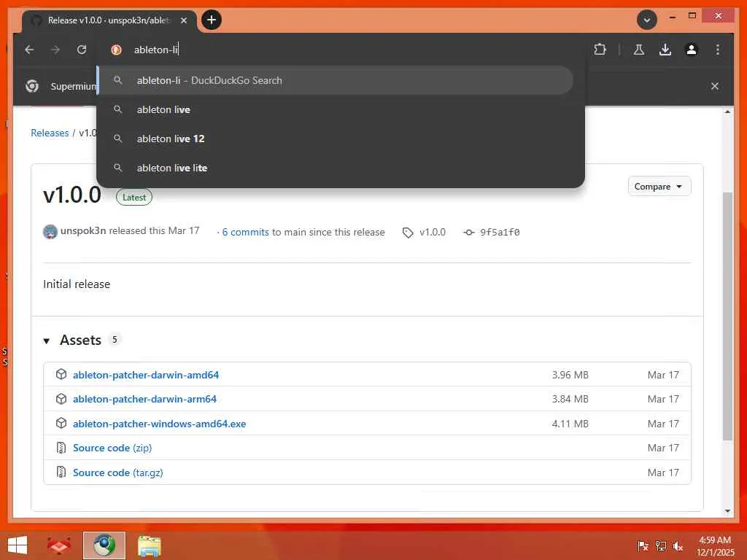The image size is (747, 560).
Task: Click the Supermium browser taskbar icon
Action: click(104, 545)
